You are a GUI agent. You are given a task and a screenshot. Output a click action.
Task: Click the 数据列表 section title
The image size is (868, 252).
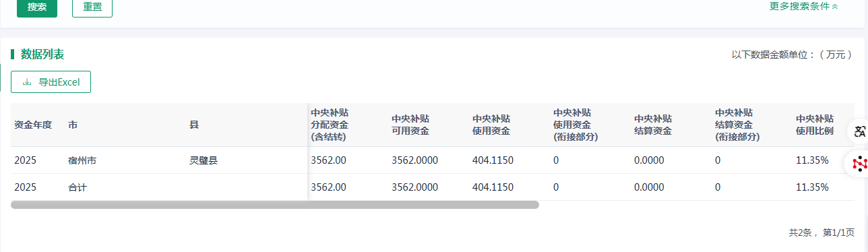42,55
